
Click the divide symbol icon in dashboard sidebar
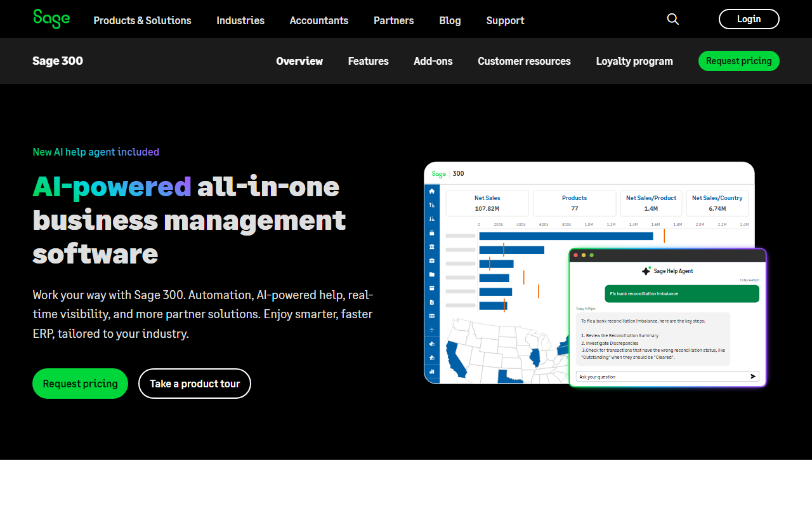point(432,330)
